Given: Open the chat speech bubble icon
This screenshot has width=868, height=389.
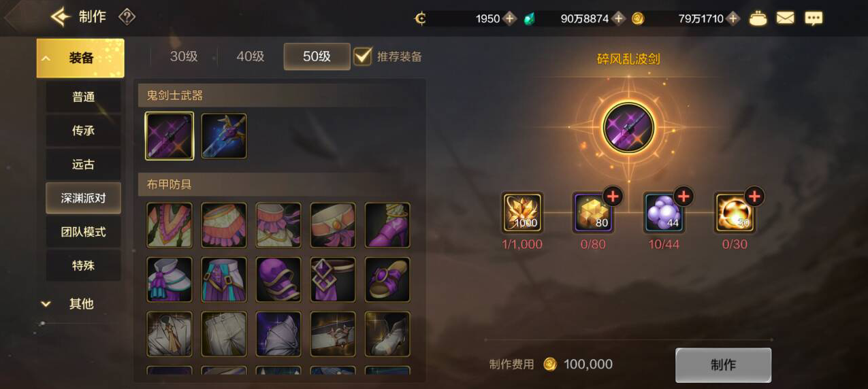Looking at the screenshot, I should coord(814,18).
